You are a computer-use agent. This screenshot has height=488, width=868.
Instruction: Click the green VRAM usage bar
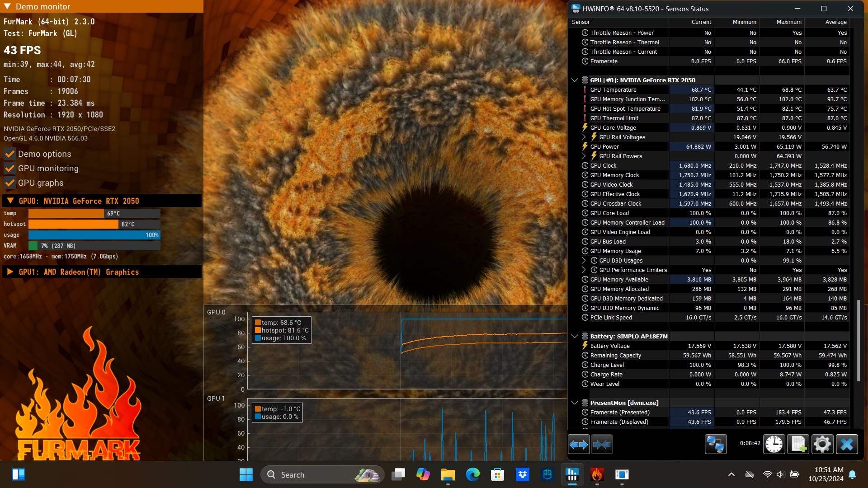33,246
